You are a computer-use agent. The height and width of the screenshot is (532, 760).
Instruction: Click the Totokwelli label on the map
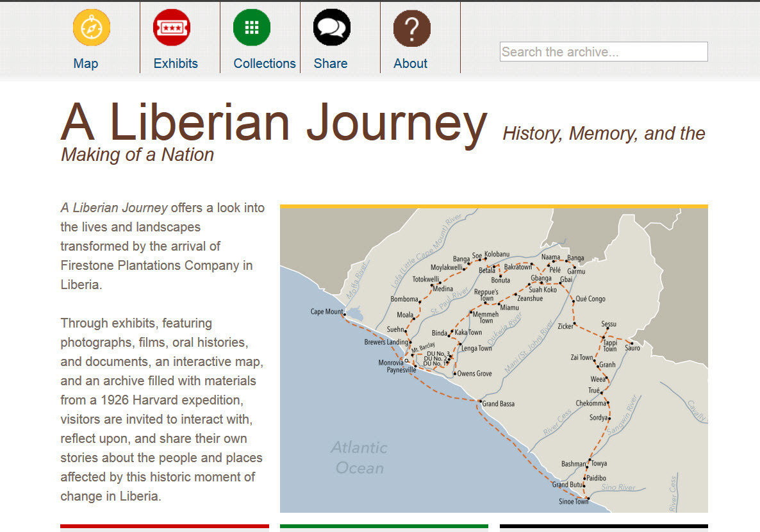pos(425,279)
